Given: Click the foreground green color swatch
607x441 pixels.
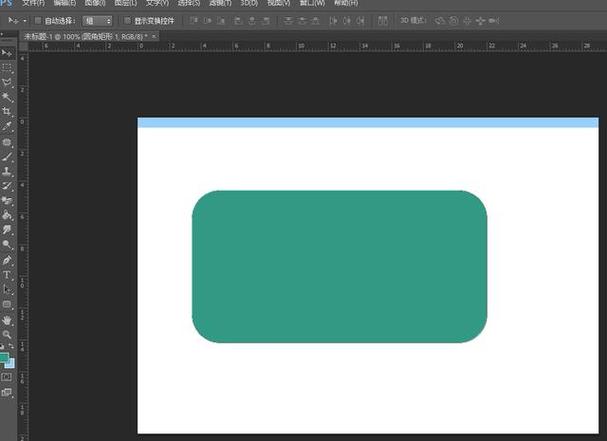Looking at the screenshot, I should (4, 355).
